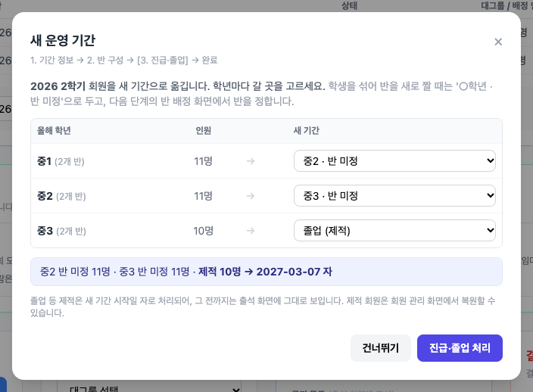Click the 중2 (2개 반) row label
Screen dimensions: 533x392
click(61, 196)
